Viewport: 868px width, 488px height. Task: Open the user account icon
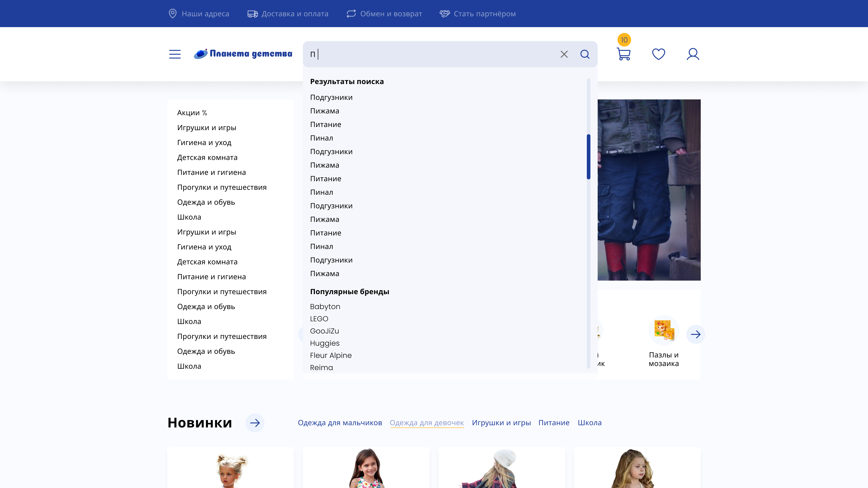tap(693, 54)
